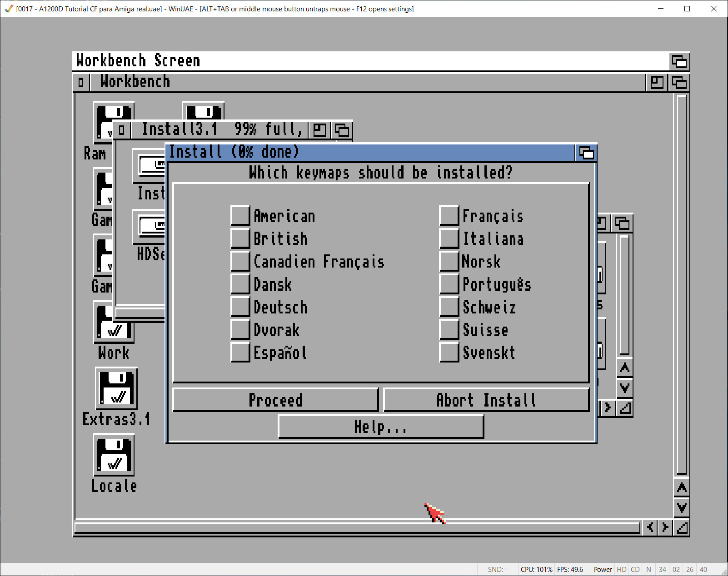This screenshot has height=576, width=728.
Task: Toggle the Norsk keymap checkbox
Action: click(x=449, y=261)
